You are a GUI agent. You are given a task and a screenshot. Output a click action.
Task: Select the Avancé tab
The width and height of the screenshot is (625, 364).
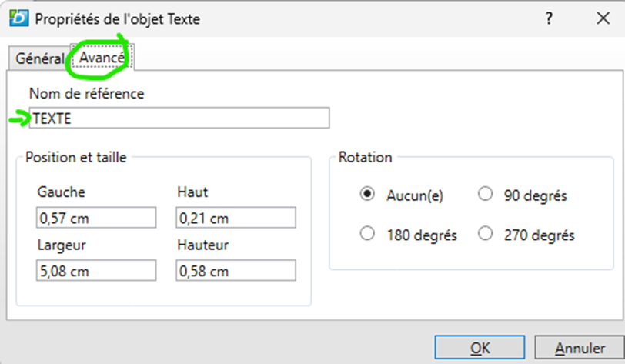(102, 58)
